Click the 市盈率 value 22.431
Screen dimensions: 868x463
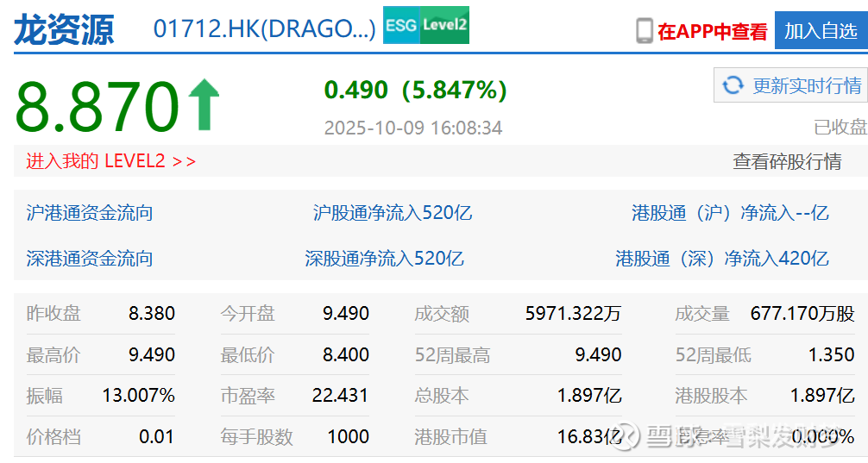[341, 396]
